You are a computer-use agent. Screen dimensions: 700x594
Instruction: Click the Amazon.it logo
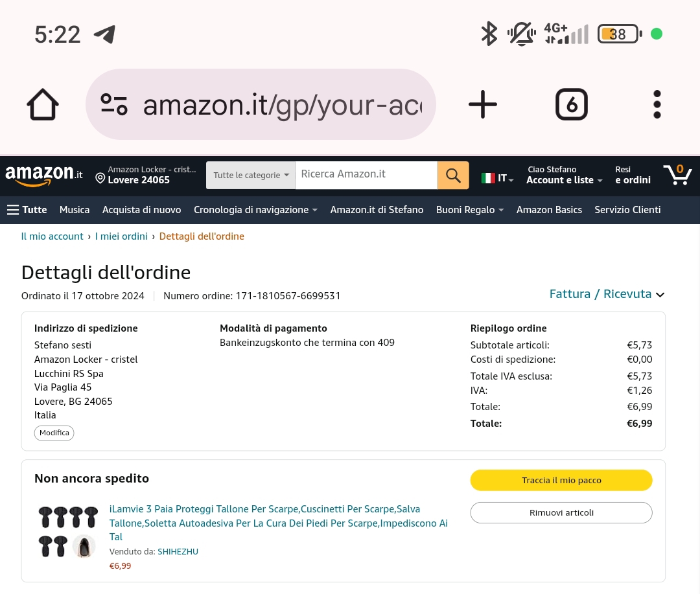click(43, 175)
